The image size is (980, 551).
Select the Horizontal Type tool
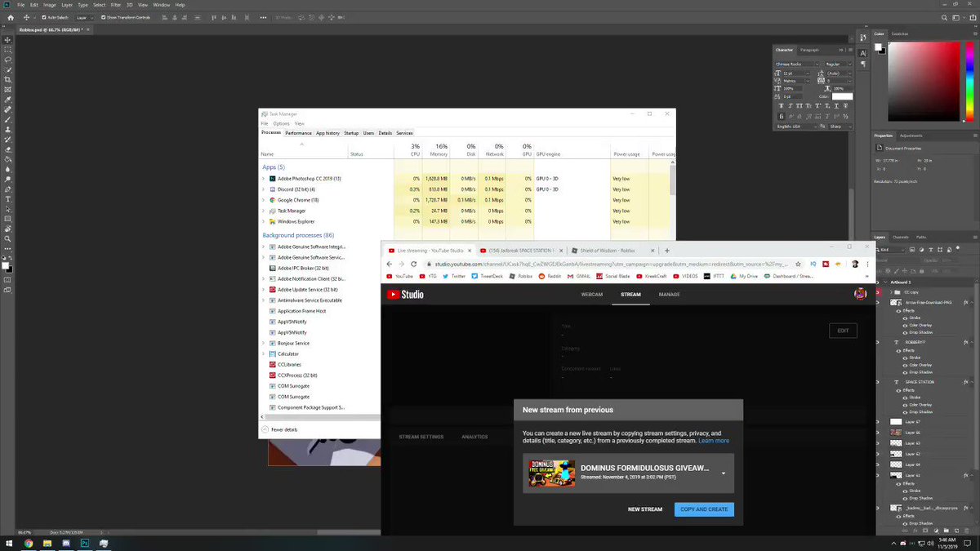tap(7, 199)
